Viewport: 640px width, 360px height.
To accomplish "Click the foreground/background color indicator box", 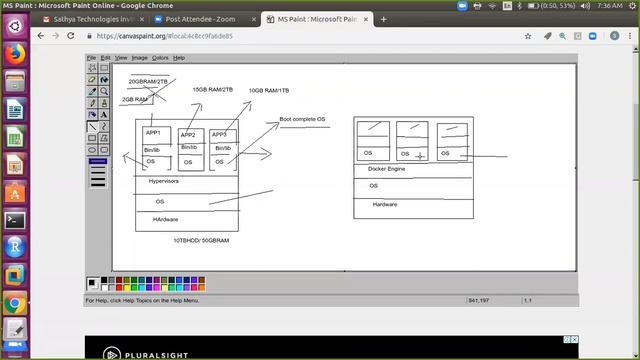I will (93, 284).
